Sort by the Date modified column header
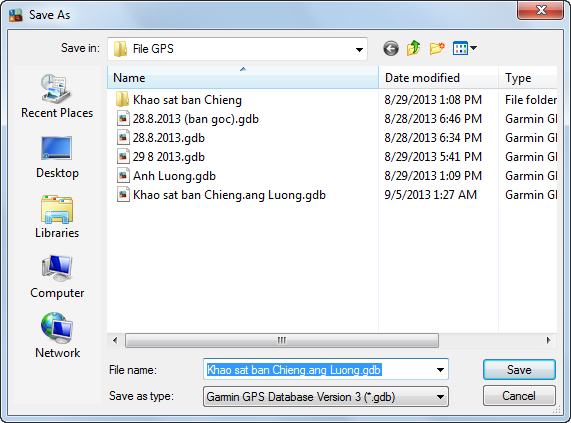 tap(438, 78)
